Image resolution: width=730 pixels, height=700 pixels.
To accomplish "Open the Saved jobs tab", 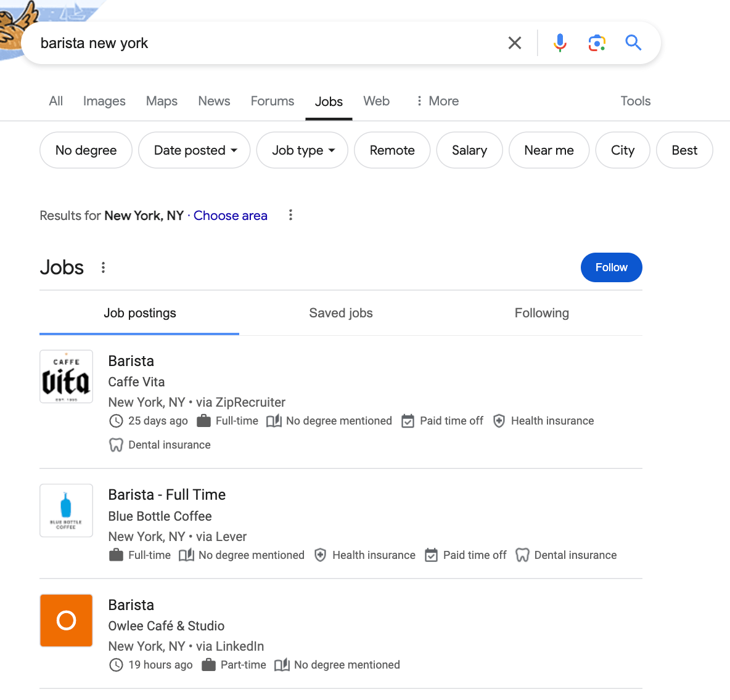I will [x=341, y=313].
